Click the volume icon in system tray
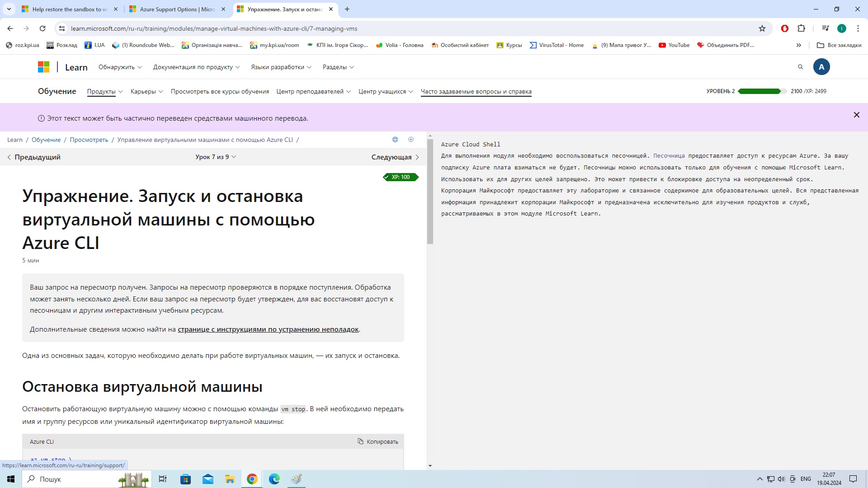 click(781, 479)
